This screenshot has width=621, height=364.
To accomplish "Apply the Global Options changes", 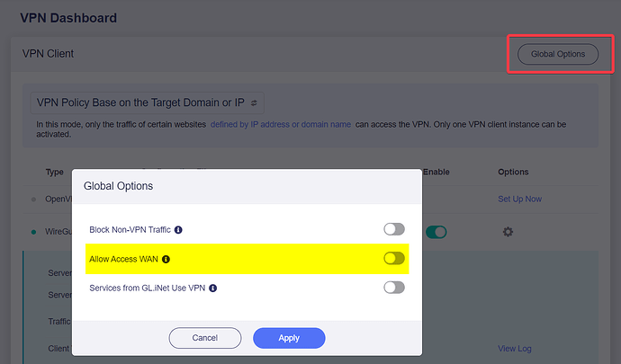I will point(289,338).
